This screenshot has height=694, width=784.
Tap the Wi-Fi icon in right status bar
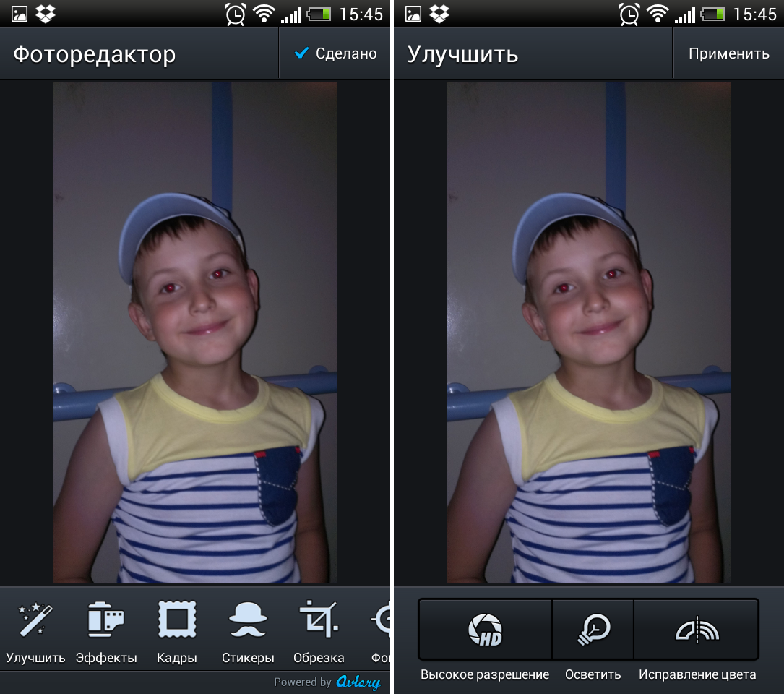click(658, 14)
